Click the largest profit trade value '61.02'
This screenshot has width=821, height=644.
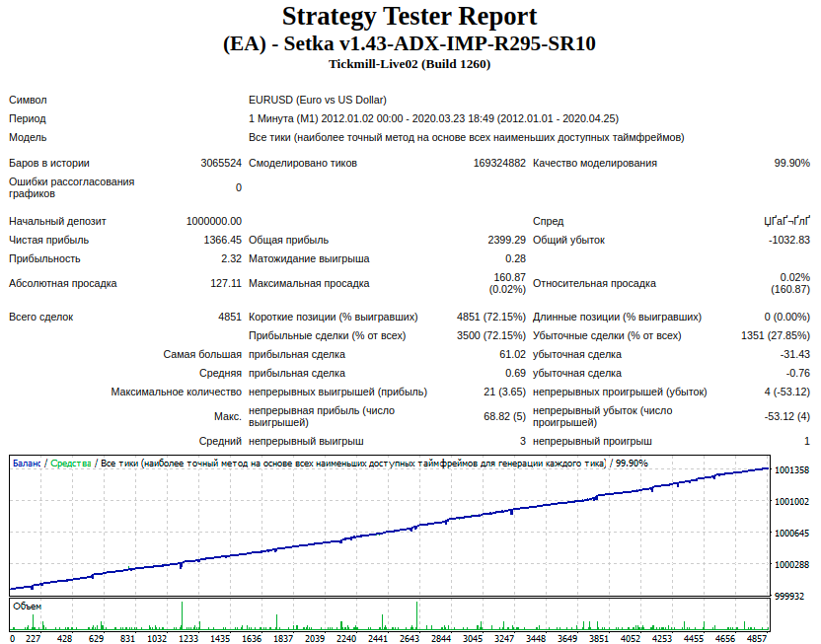(512, 355)
